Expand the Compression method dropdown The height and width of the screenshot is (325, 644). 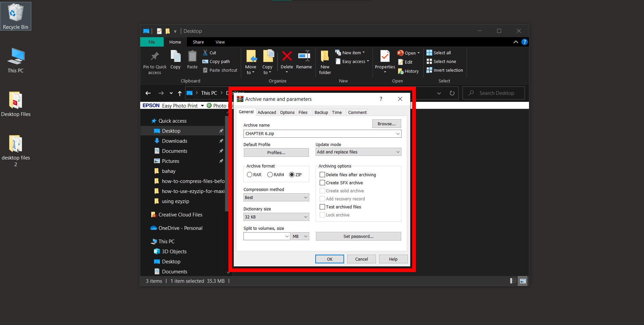(x=276, y=197)
